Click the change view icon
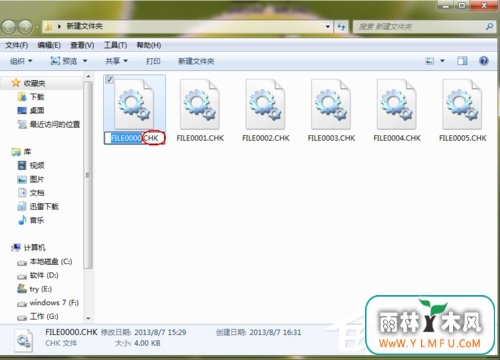 pos(430,61)
